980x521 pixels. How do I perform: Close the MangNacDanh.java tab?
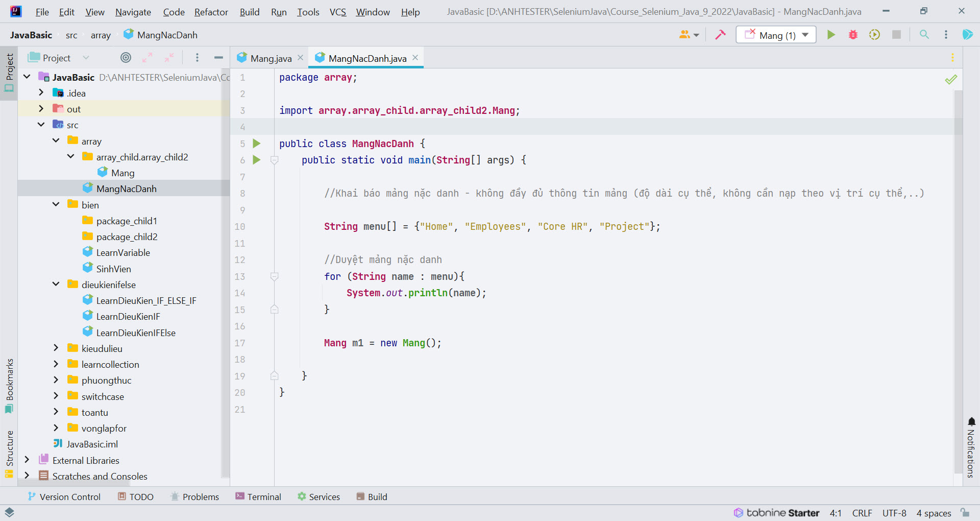click(x=415, y=58)
